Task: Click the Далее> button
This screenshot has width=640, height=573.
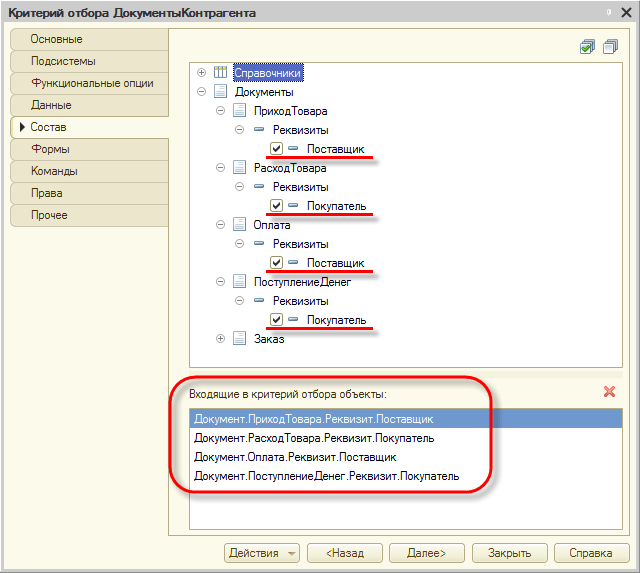Action: 427,553
